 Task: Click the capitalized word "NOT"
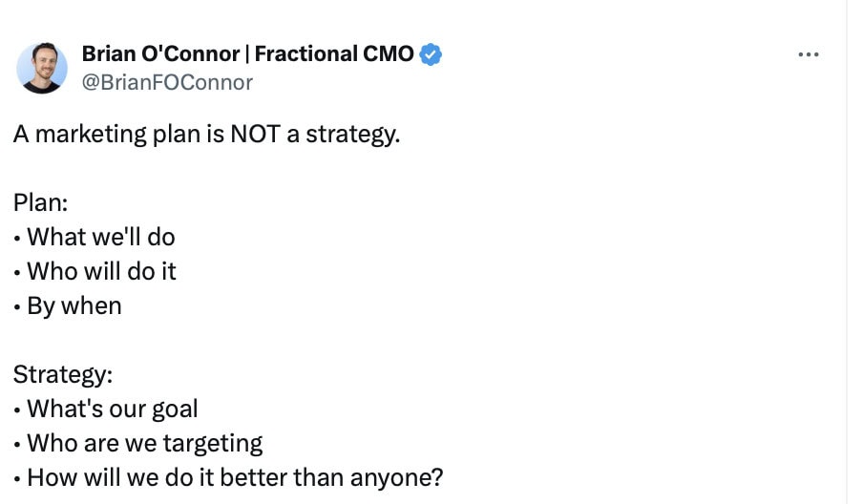pos(256,134)
